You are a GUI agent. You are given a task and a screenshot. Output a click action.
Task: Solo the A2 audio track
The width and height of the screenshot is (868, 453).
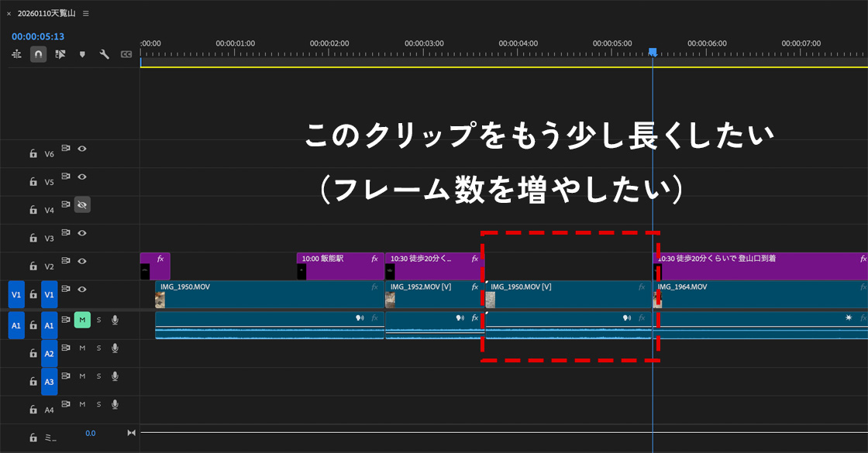pyautogui.click(x=98, y=348)
